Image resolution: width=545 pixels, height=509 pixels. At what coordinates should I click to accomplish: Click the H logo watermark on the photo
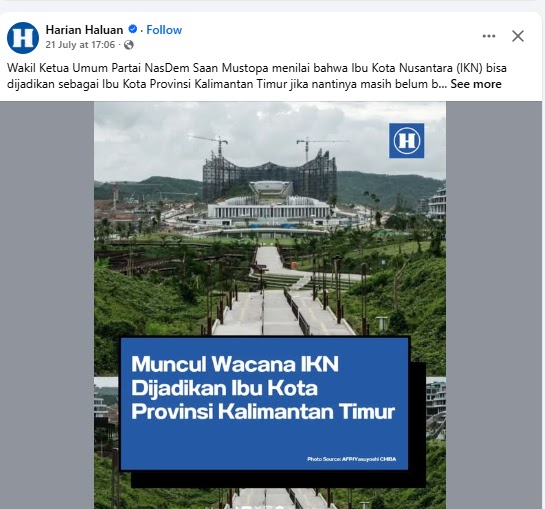pos(406,140)
